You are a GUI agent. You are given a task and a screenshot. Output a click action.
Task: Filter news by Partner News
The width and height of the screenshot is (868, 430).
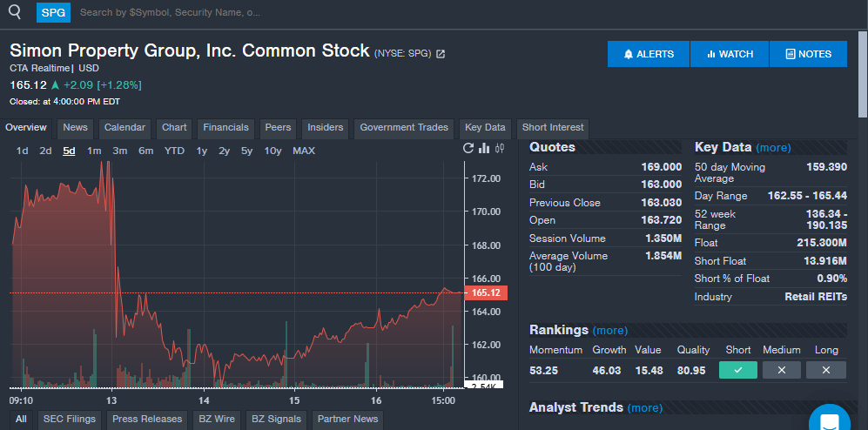(347, 420)
